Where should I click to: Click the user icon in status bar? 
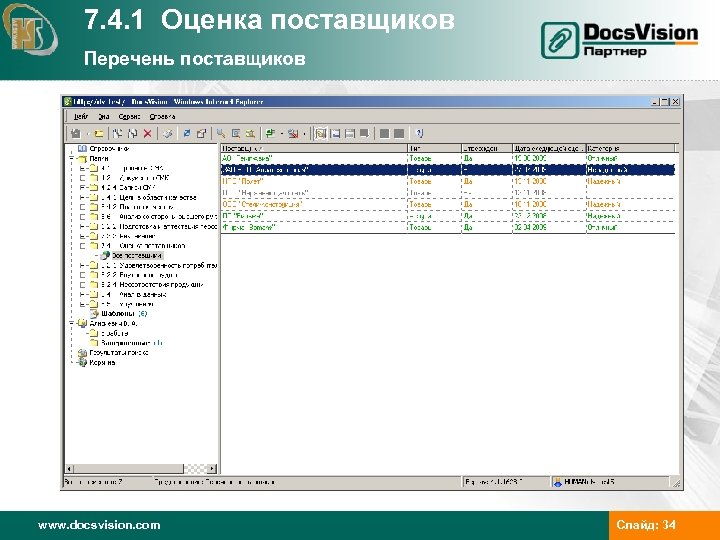pos(558,482)
